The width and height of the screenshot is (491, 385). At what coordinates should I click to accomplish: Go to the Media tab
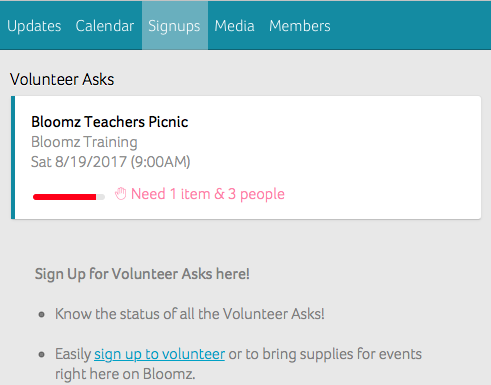click(x=234, y=26)
